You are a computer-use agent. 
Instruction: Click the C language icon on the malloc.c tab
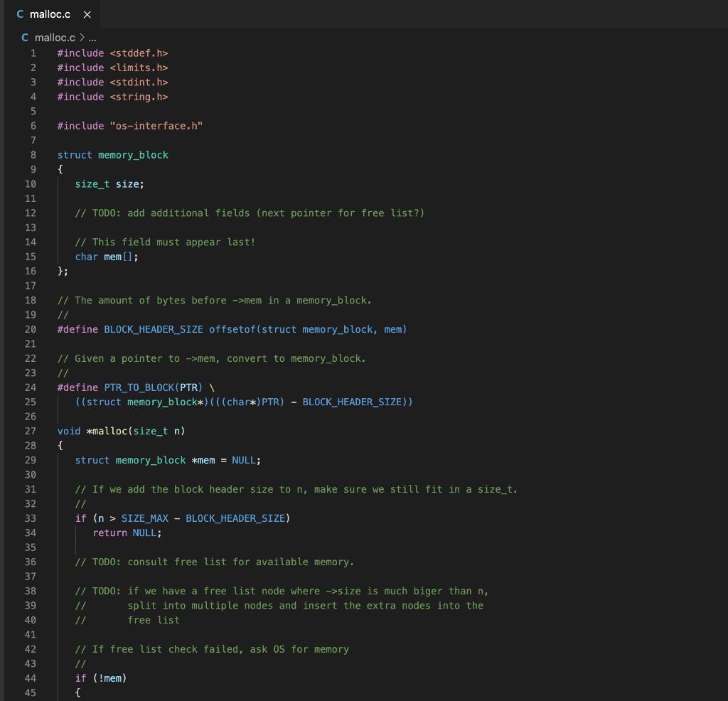(20, 14)
